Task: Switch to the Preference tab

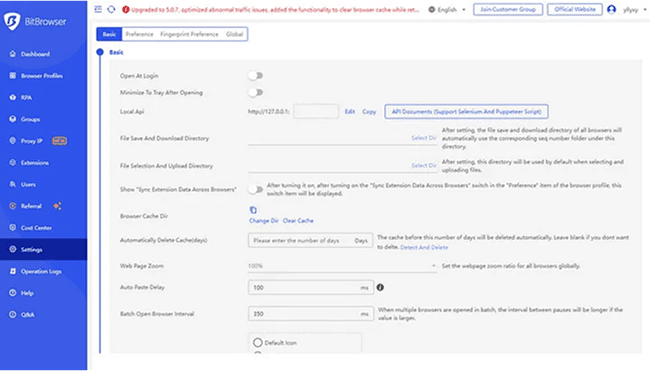Action: [x=139, y=34]
